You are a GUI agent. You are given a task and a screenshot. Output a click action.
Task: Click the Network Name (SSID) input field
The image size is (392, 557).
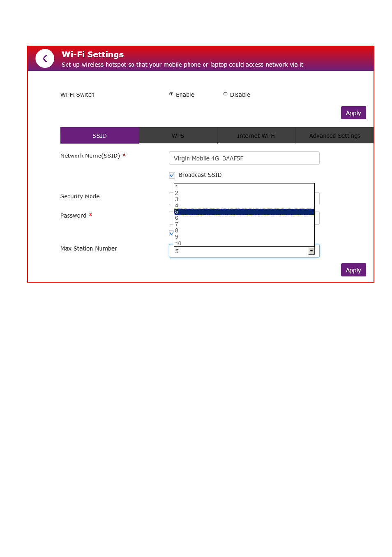click(244, 158)
